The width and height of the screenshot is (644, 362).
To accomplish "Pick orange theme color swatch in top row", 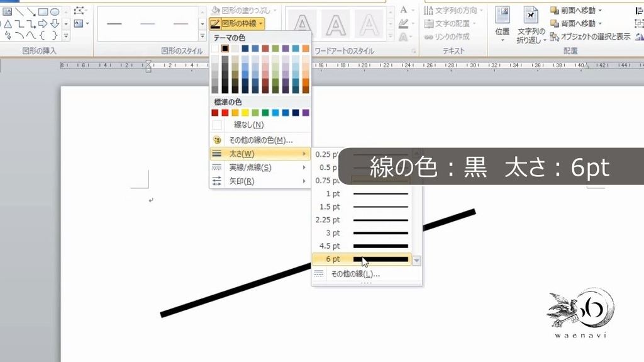I will (306, 48).
